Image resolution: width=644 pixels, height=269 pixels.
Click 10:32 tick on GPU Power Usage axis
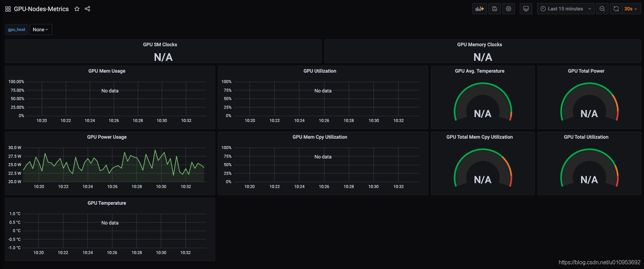pos(186,187)
